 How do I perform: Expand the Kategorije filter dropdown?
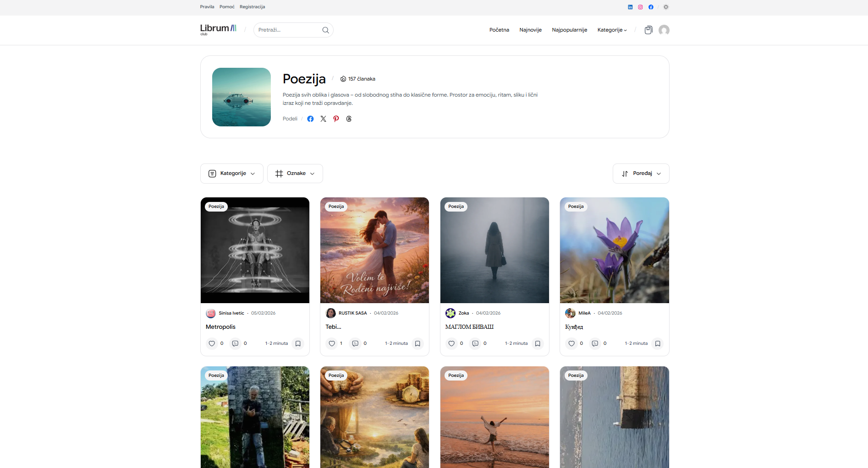click(x=232, y=174)
